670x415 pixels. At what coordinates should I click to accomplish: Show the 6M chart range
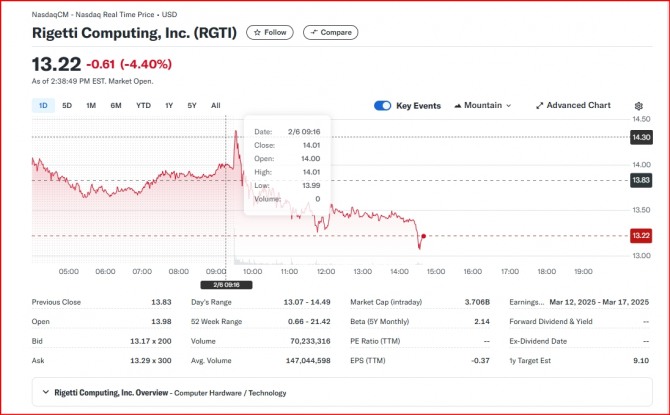tap(116, 105)
